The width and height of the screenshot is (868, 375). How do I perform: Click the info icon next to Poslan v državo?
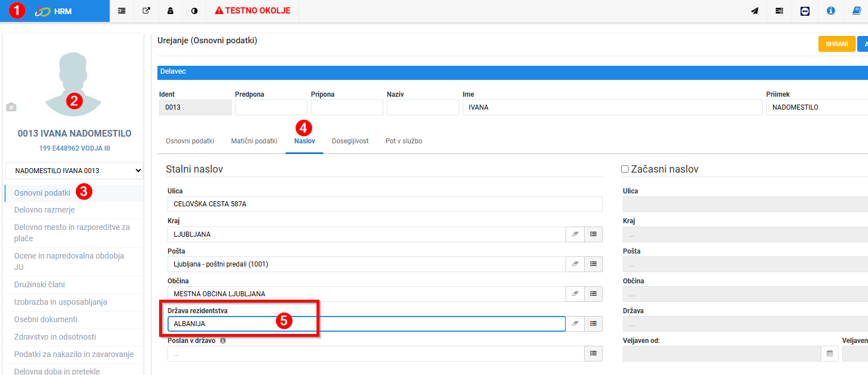click(x=223, y=341)
